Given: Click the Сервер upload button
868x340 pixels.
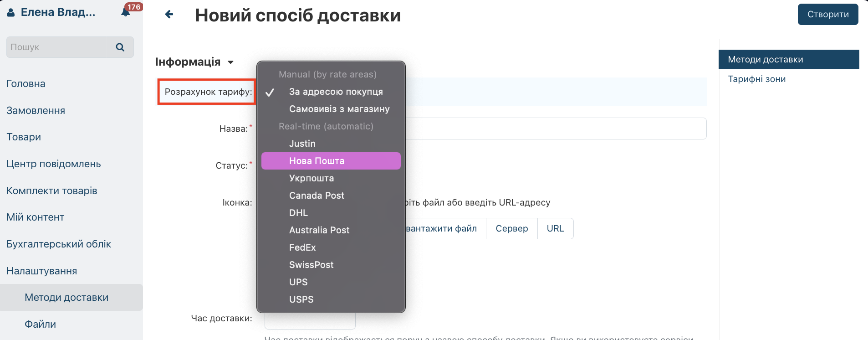Looking at the screenshot, I should pos(511,229).
